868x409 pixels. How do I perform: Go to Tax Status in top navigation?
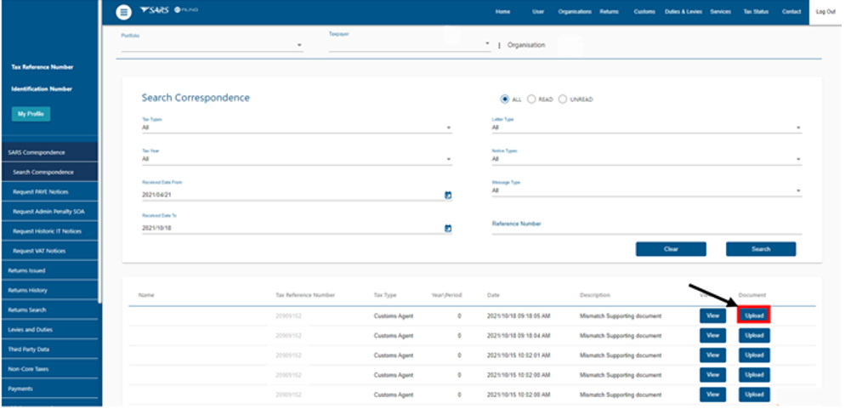tap(754, 12)
